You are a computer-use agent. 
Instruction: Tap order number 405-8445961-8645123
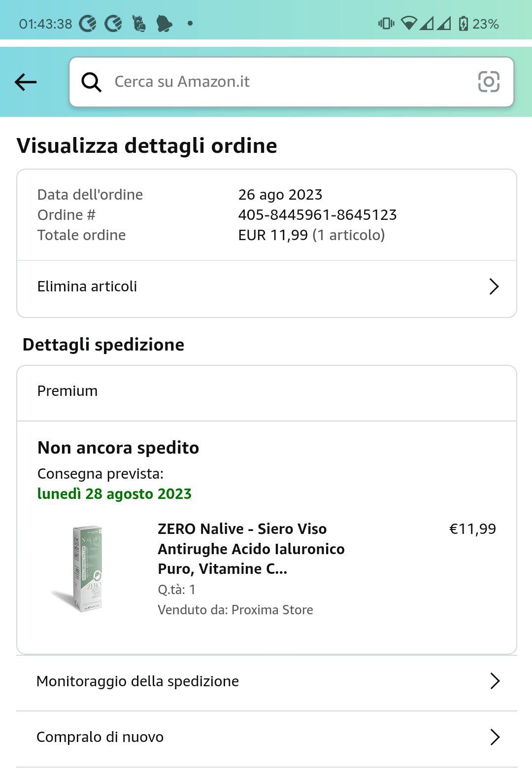[x=317, y=215]
